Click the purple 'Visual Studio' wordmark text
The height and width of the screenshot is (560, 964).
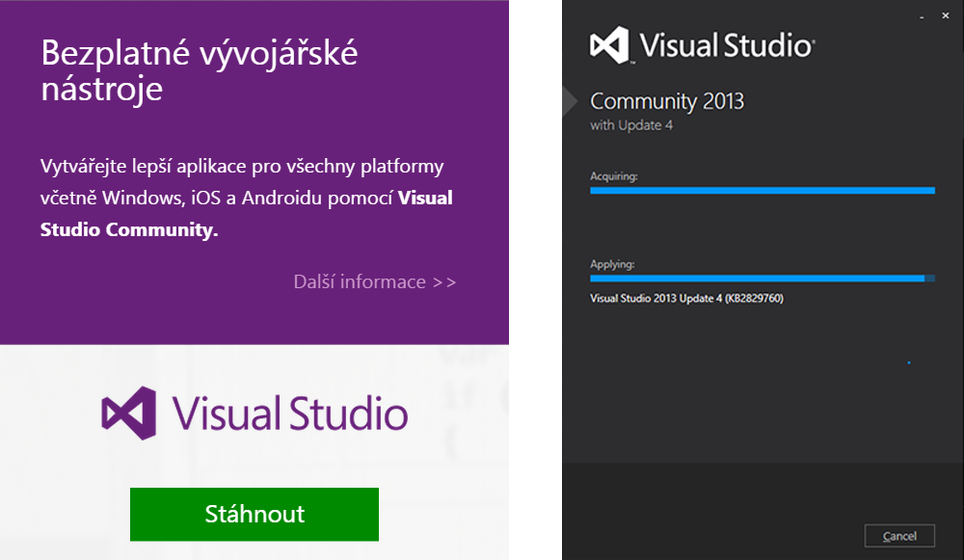[x=289, y=413]
